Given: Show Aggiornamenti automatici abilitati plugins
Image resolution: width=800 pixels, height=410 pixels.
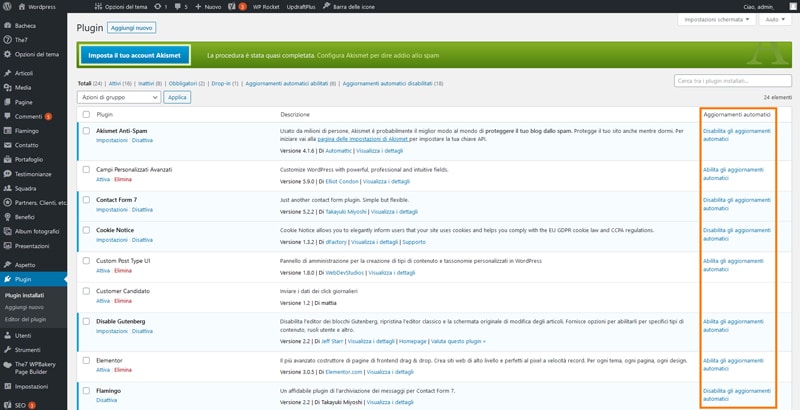Looking at the screenshot, I should tap(291, 83).
